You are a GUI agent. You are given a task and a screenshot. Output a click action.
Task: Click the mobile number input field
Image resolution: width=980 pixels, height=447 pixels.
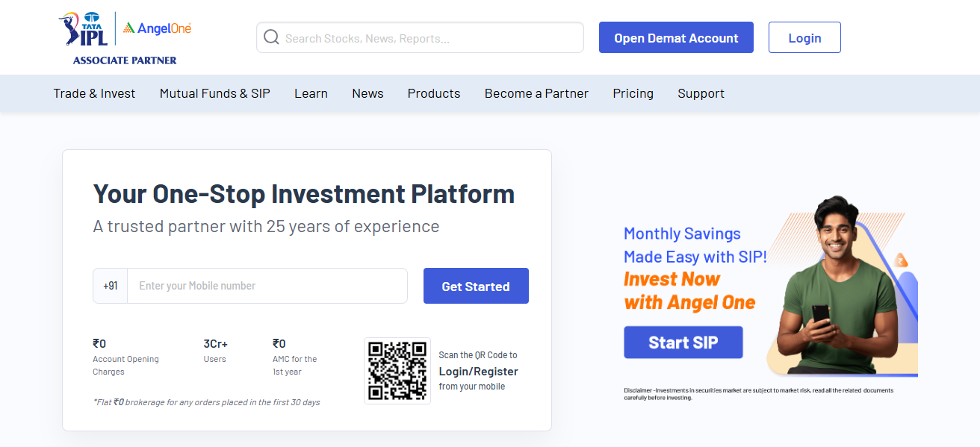coord(267,286)
